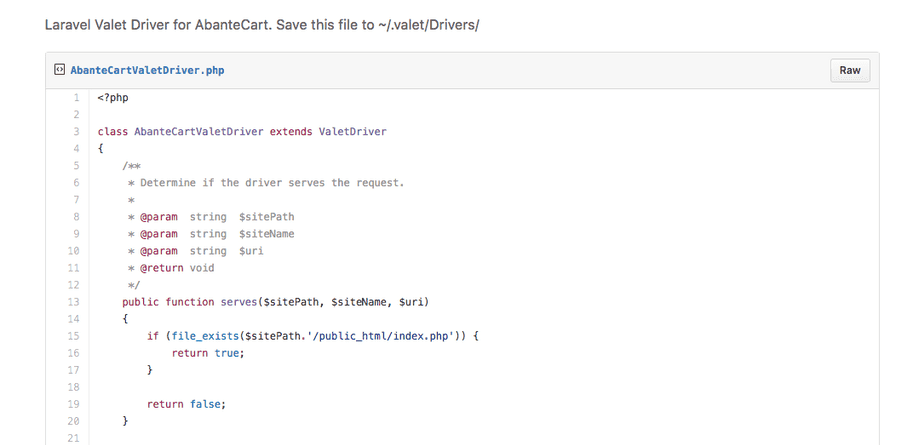Click line number 6 in gutter
Image resolution: width=913 pixels, height=445 pixels.
coord(76,183)
